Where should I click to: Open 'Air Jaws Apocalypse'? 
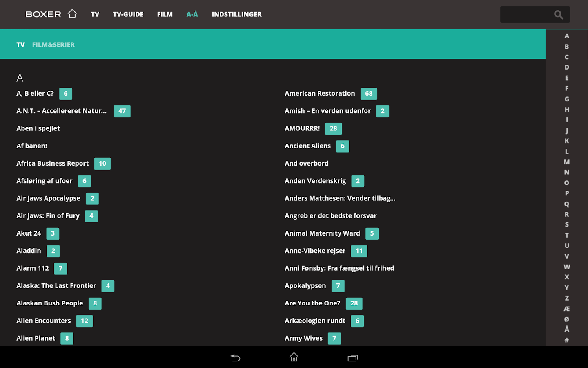(x=49, y=199)
